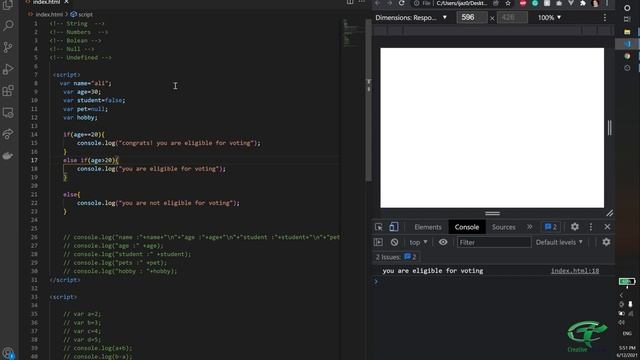
Task: Click the viewport width field showing 596
Action: pyautogui.click(x=472, y=18)
